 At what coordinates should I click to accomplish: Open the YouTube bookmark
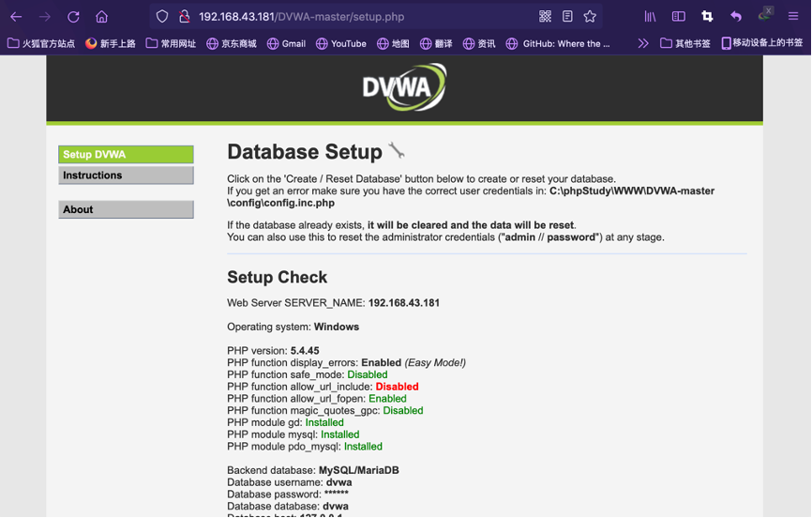tap(341, 43)
